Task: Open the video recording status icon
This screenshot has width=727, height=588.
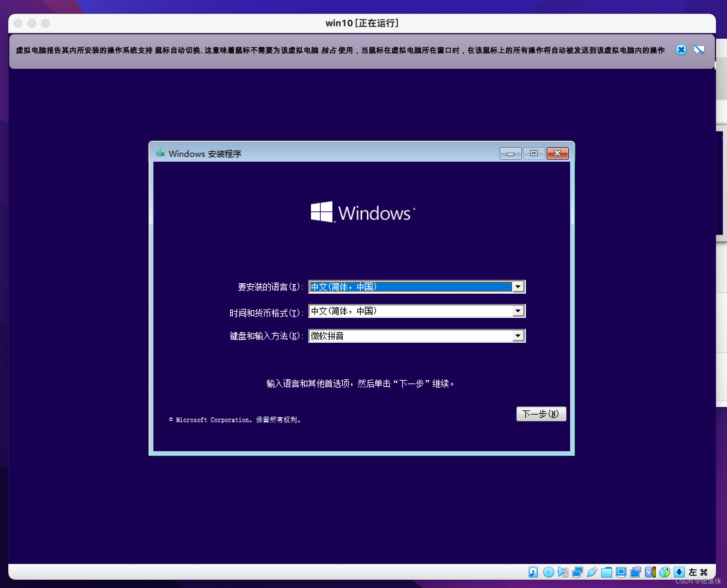Action: click(635, 572)
